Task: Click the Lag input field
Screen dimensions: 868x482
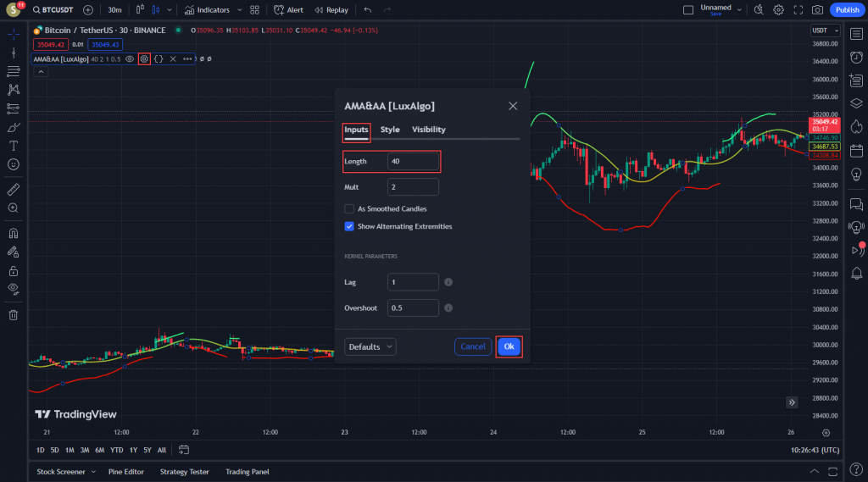Action: pyautogui.click(x=413, y=282)
